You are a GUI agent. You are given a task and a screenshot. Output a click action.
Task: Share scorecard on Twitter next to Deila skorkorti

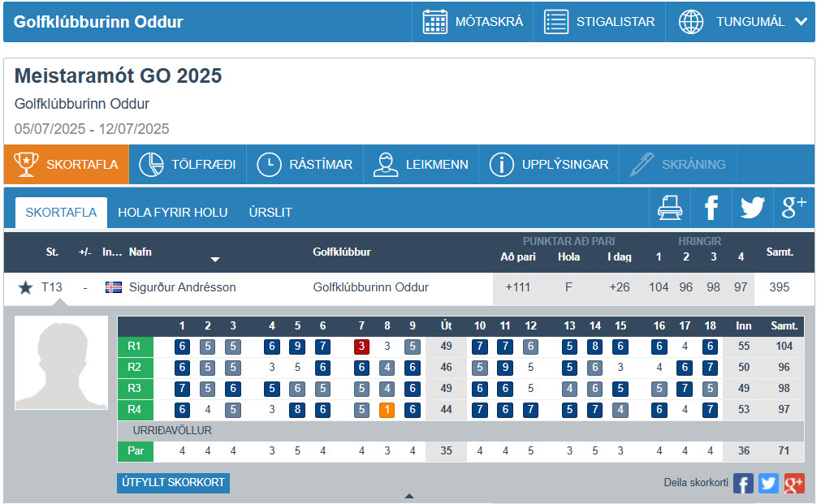[x=768, y=484]
